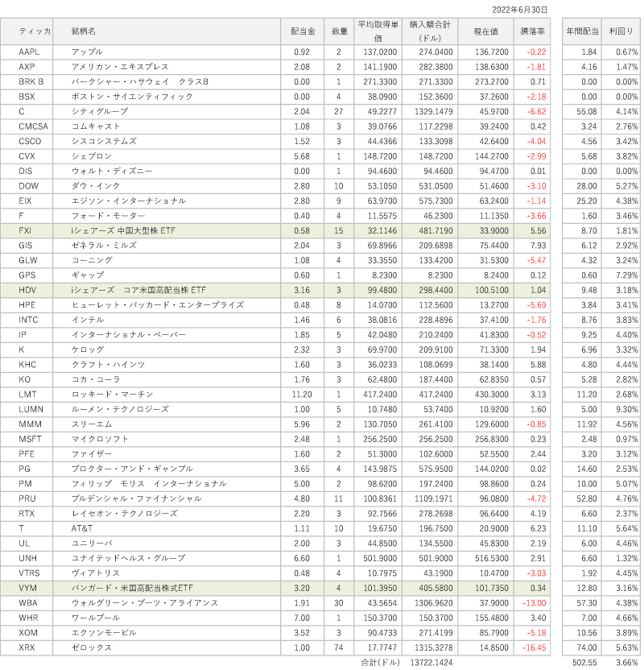Click the PM ticker cell
The image size is (644, 670).
coord(27,484)
